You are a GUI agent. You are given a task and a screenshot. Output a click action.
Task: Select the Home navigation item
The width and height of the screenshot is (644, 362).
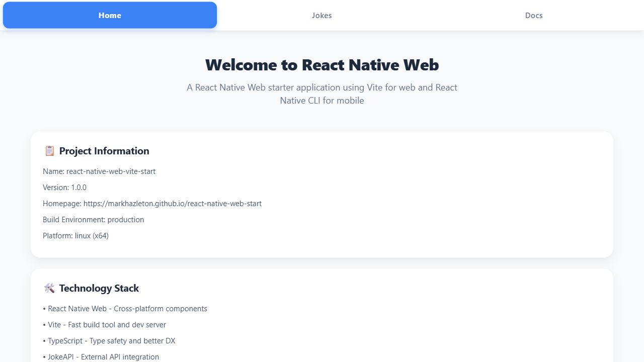tap(110, 15)
